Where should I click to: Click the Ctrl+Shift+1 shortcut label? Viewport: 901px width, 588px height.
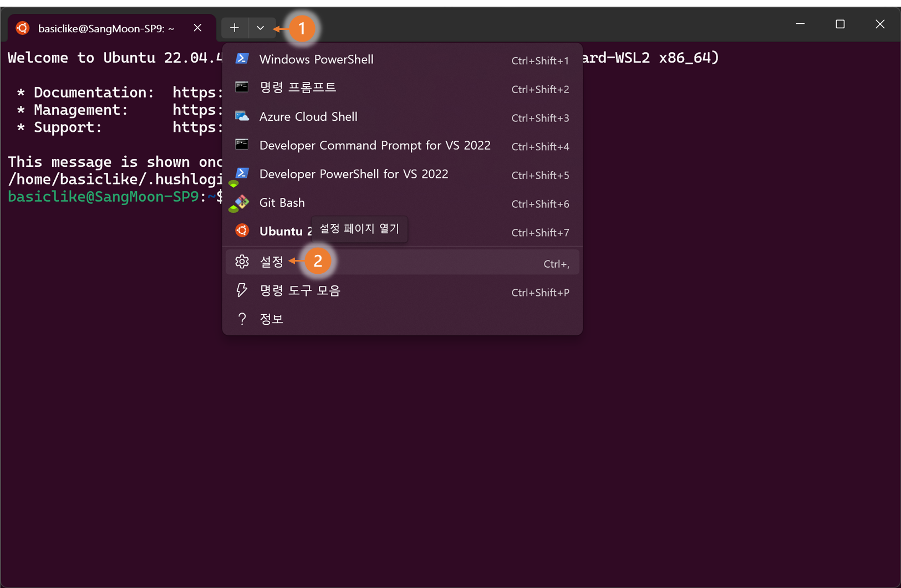point(540,60)
